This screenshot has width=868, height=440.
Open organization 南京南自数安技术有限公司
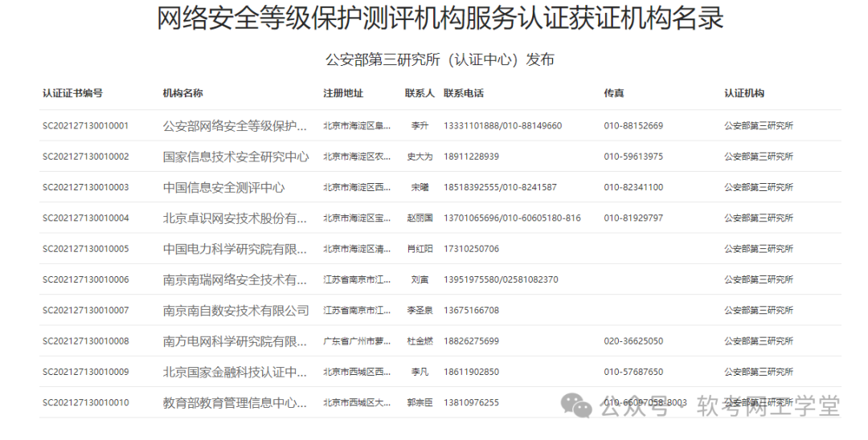click(x=235, y=311)
